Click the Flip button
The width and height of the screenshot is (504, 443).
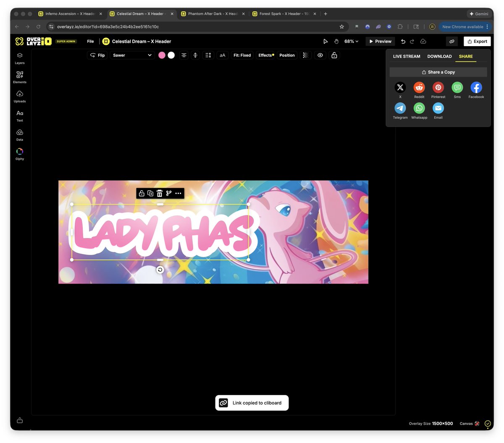coord(97,55)
